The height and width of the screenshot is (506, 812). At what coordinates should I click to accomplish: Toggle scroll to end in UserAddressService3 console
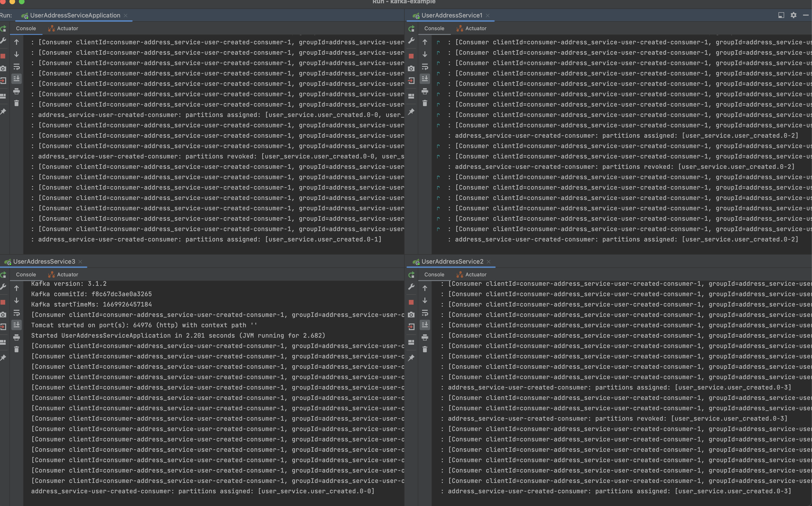coord(17,325)
